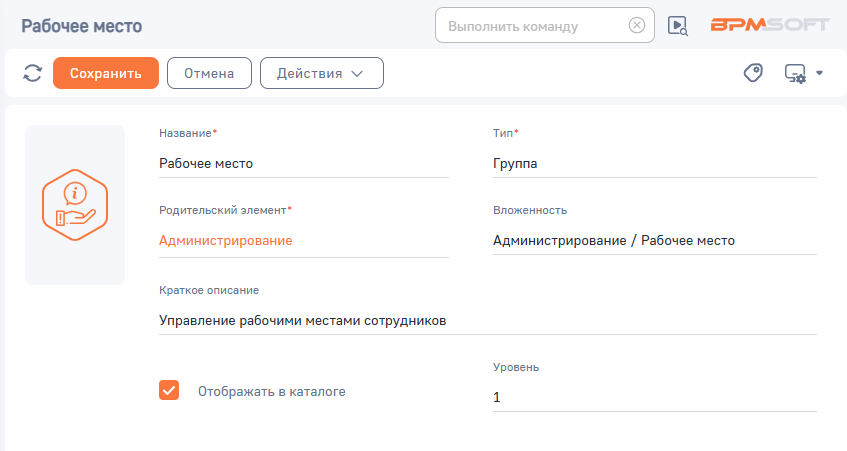Click the Краткое описание label
This screenshot has height=451, width=847.
[x=209, y=290]
